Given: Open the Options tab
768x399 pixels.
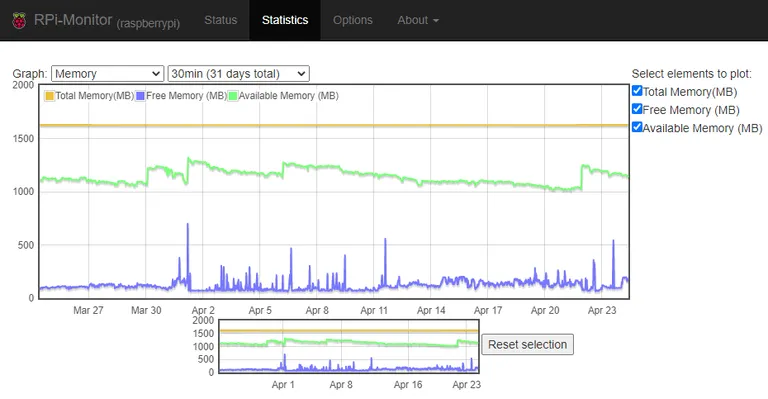Looking at the screenshot, I should click(x=353, y=20).
